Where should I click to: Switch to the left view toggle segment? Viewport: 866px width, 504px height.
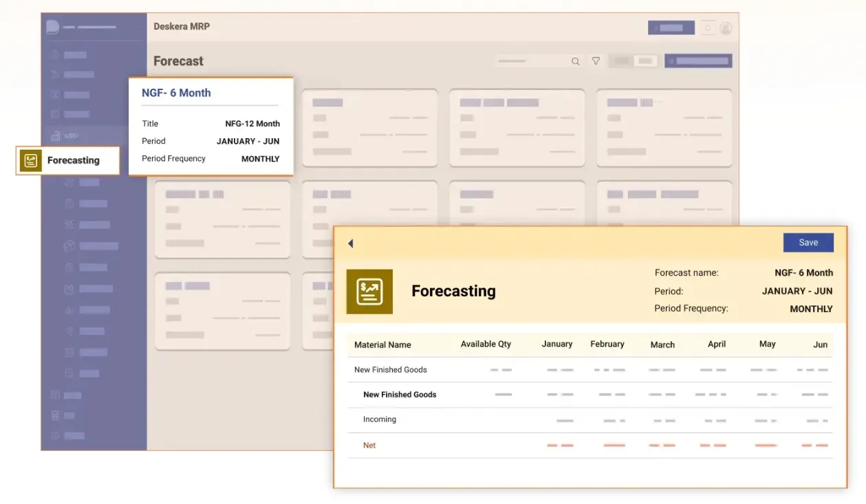(x=622, y=61)
